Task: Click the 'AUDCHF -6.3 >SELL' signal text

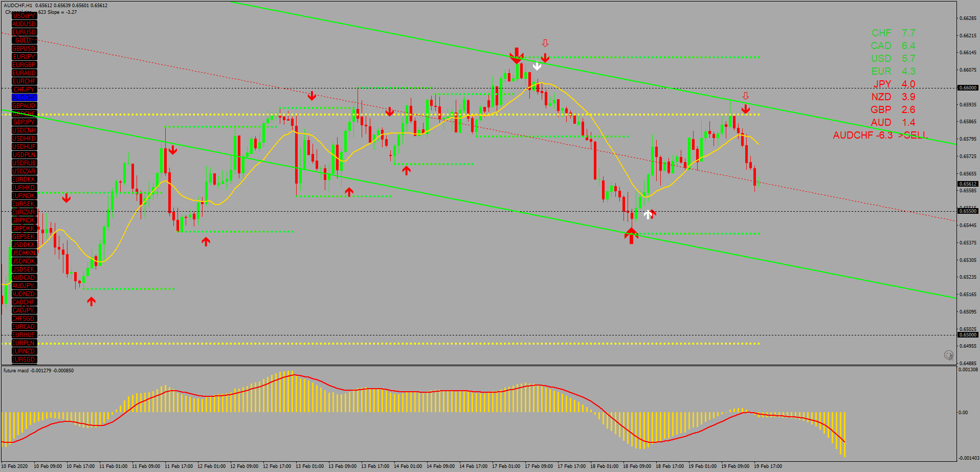Action: (880, 135)
